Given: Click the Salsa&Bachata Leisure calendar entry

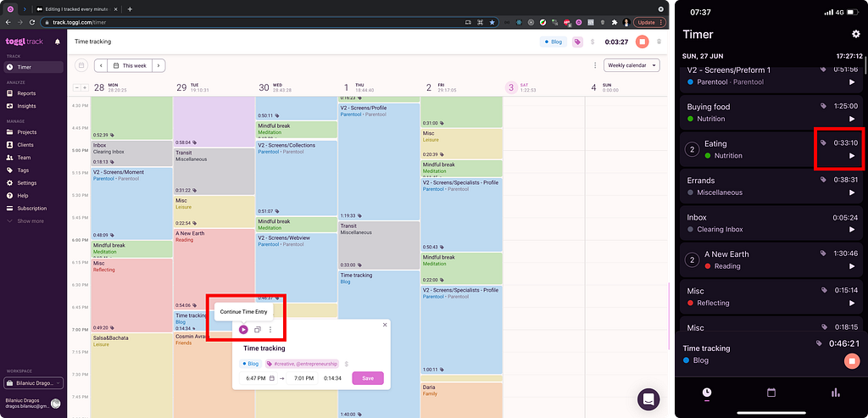Looking at the screenshot, I should click(x=131, y=375).
